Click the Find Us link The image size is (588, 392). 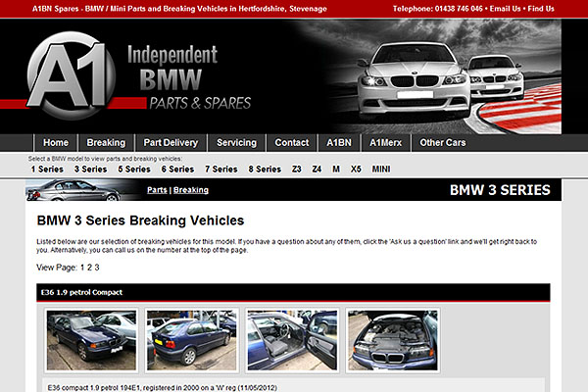coord(541,9)
